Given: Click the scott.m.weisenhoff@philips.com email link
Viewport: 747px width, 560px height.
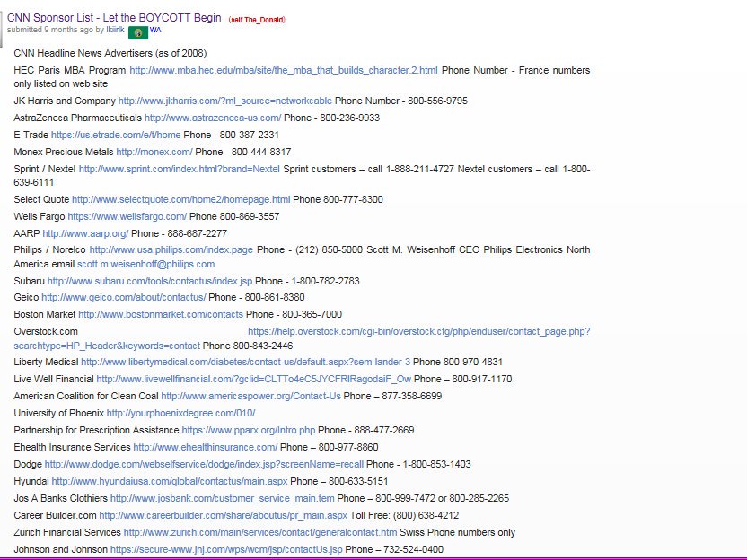Looking at the screenshot, I should pyautogui.click(x=145, y=264).
